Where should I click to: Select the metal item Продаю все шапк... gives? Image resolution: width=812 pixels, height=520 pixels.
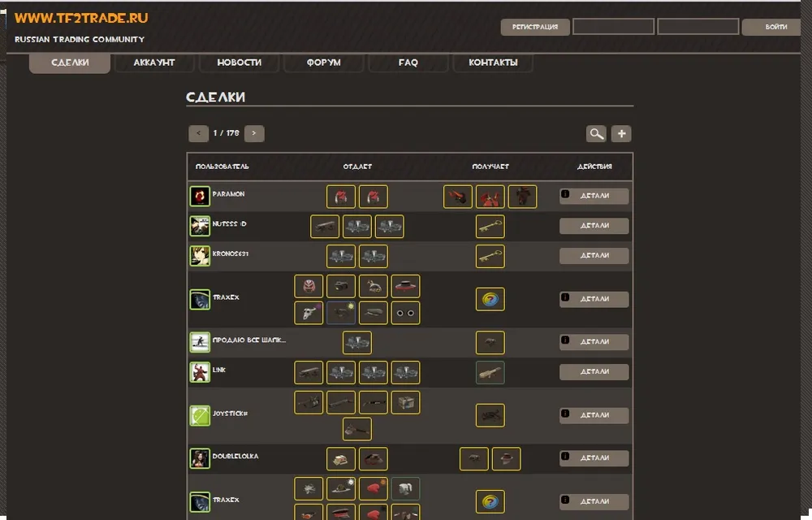tap(356, 342)
